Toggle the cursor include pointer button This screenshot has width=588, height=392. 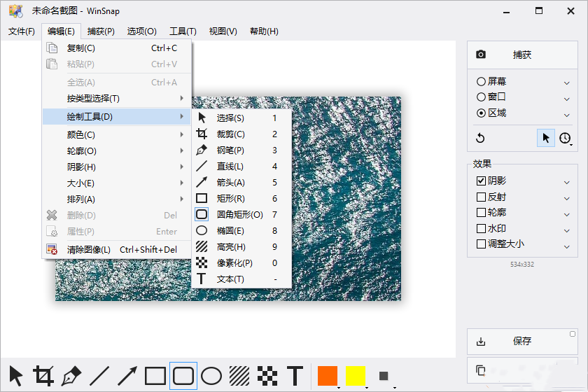tap(545, 138)
